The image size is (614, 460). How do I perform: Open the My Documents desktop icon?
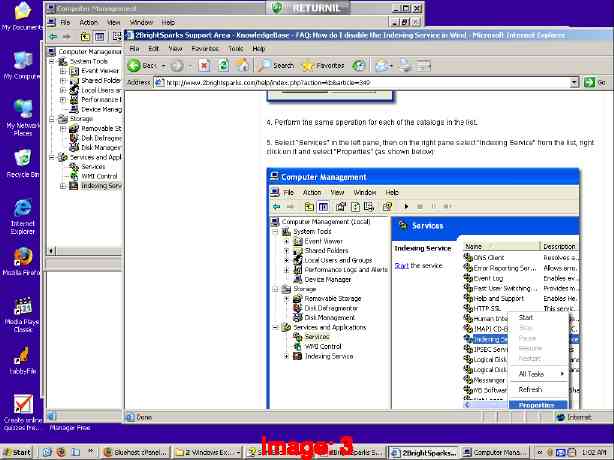click(x=22, y=16)
